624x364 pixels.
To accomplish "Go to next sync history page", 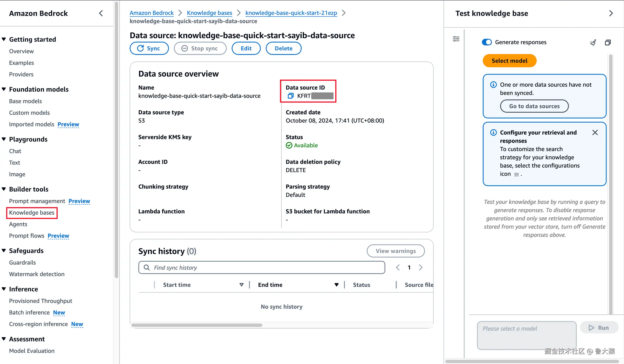I will 421,268.
